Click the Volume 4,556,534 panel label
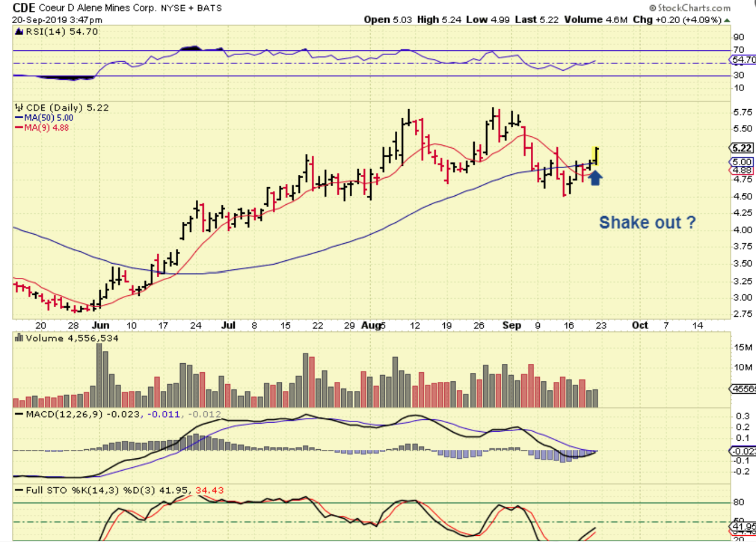The width and height of the screenshot is (756, 542). [72, 338]
